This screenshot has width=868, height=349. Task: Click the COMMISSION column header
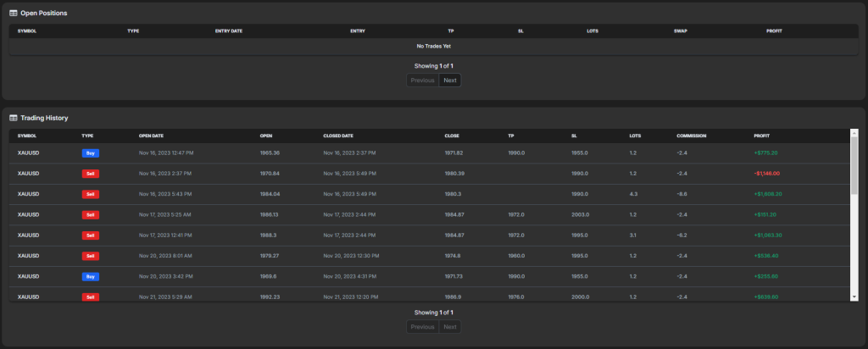click(691, 136)
